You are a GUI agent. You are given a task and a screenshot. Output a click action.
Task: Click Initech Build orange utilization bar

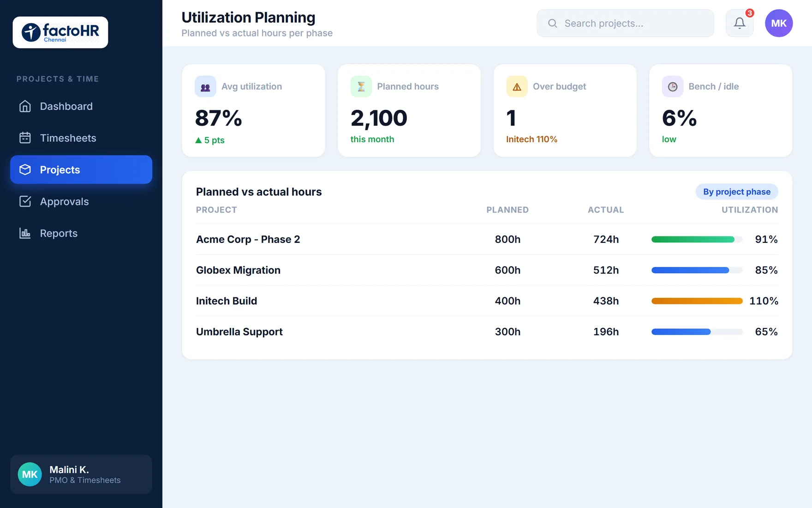tap(697, 301)
